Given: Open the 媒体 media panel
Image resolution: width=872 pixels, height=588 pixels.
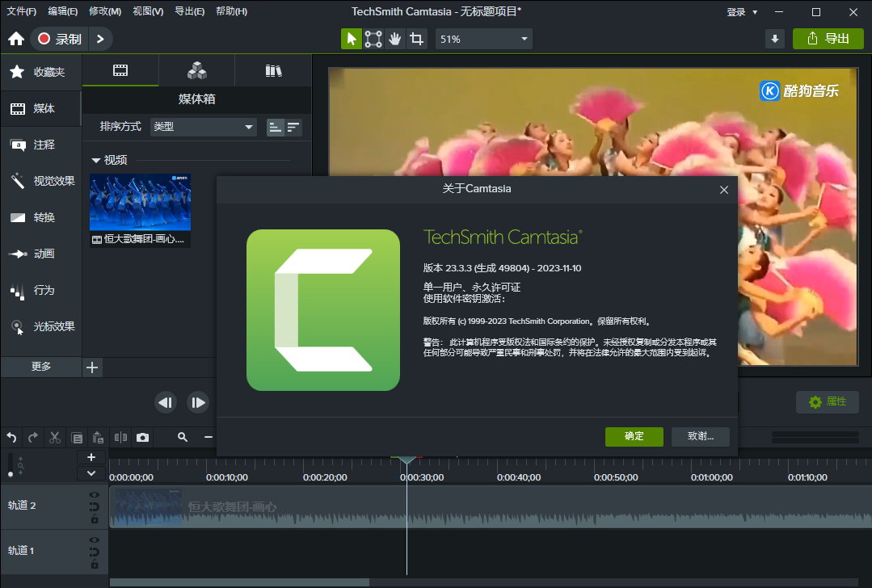Looking at the screenshot, I should point(40,108).
